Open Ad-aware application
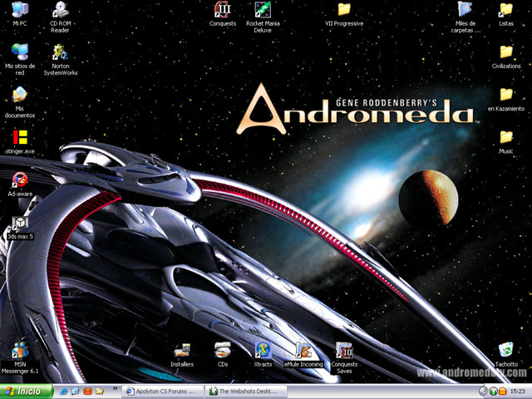This screenshot has width=532, height=399. [20, 180]
